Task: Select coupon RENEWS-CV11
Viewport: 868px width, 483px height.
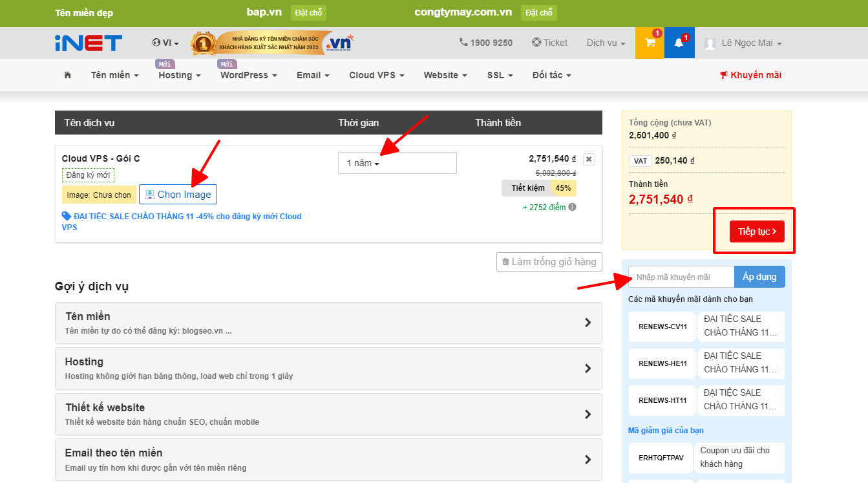Action: [x=706, y=327]
